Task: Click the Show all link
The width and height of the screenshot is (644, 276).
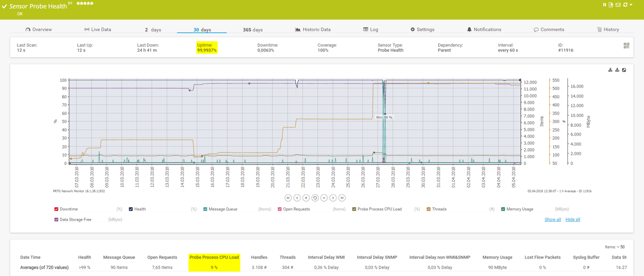Action: click(552, 220)
